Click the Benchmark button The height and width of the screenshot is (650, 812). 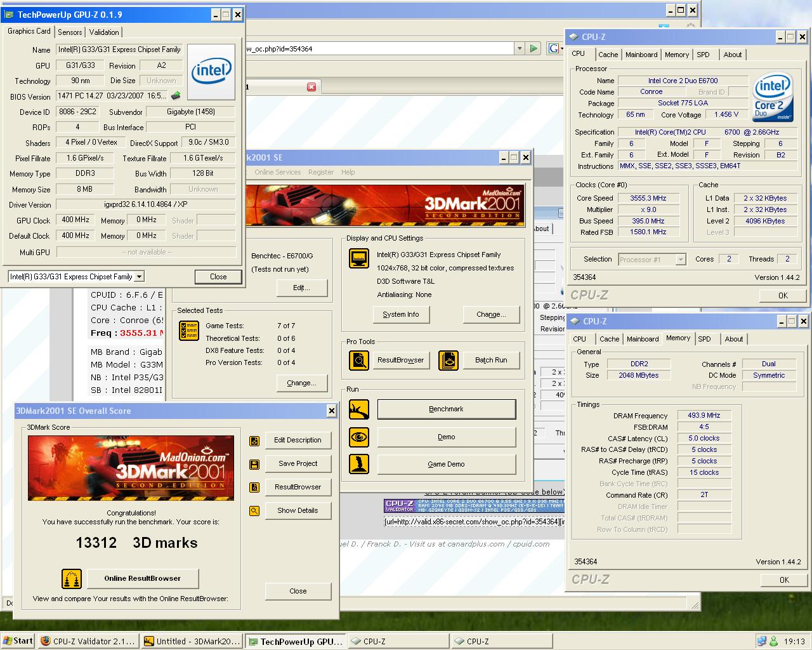pyautogui.click(x=447, y=409)
